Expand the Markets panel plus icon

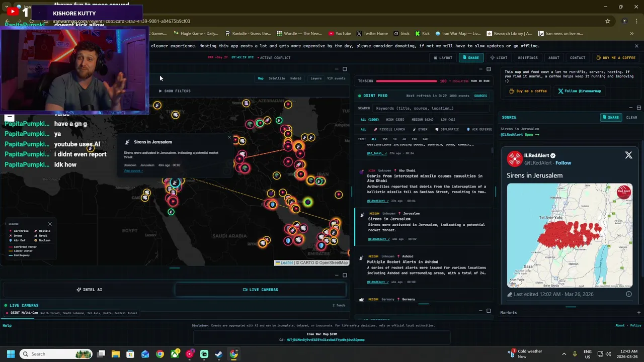(638, 313)
